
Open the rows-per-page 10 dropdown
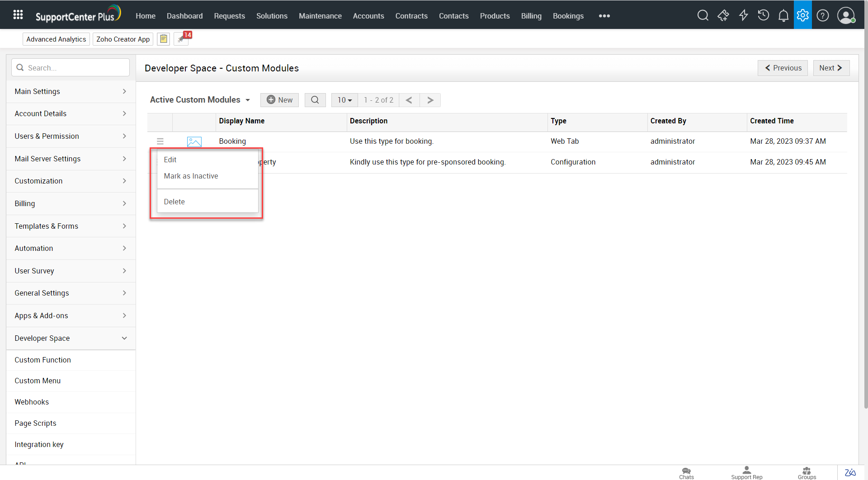click(344, 100)
